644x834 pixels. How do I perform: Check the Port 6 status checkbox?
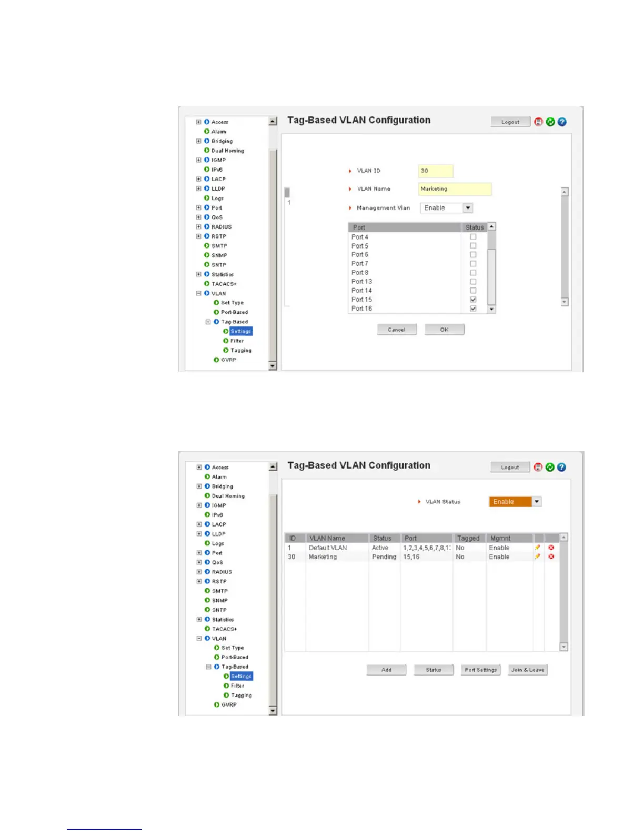coord(473,255)
